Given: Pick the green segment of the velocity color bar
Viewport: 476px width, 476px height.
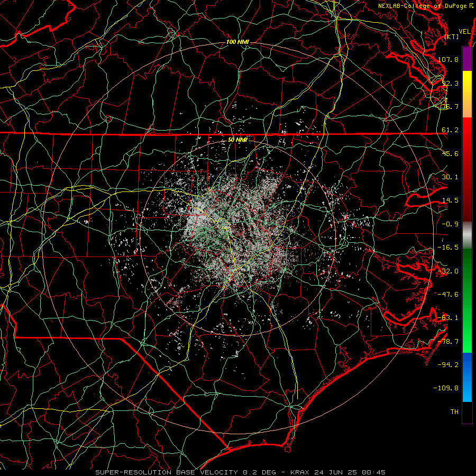Looking at the screenshot, I should tap(467, 300).
